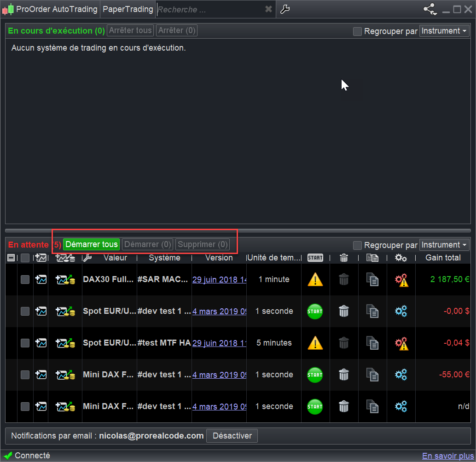The height and width of the screenshot is (462, 476).
Task: Click warning triangle on #test MTF HA row
Action: [x=315, y=343]
